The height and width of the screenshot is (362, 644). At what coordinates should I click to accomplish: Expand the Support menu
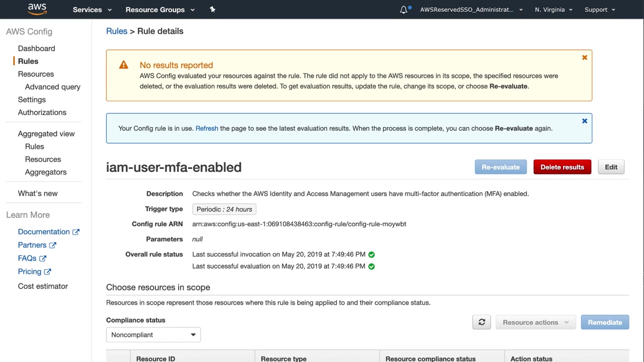coord(600,10)
